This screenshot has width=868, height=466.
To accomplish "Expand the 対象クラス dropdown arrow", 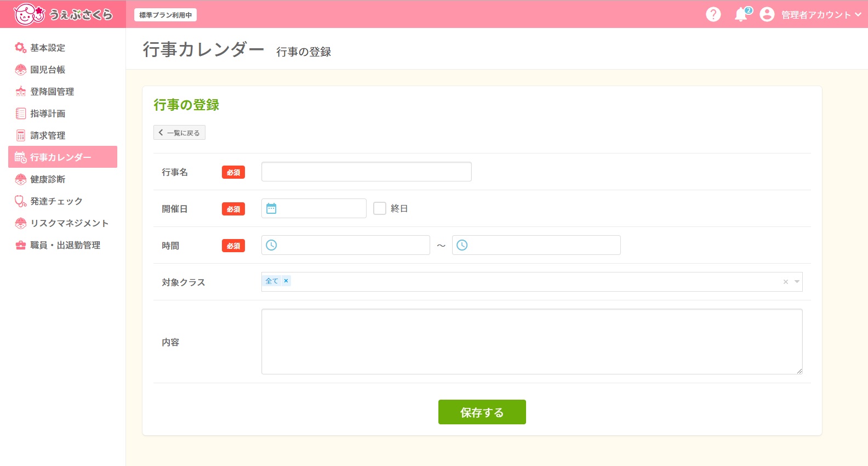I will coord(797,282).
